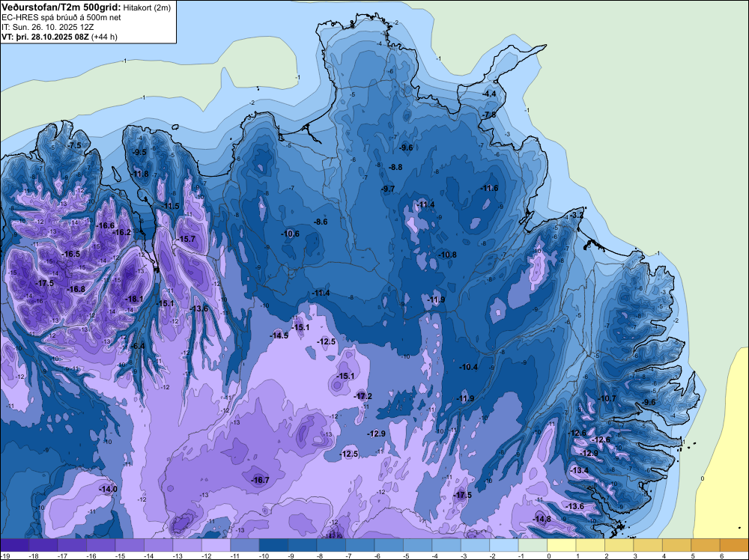Select the legend swatch between -11 and -10
Screen dimensions: 749x560
pos(245,545)
